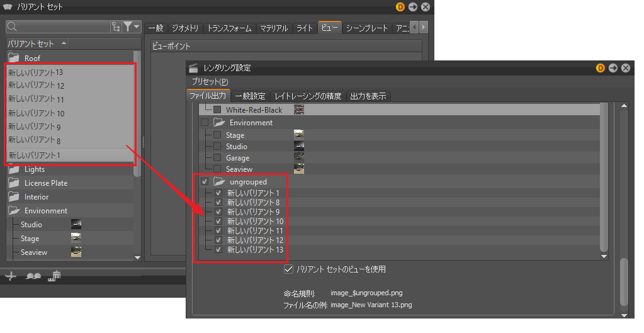This screenshot has height=333, width=644.
Task: Click the arrow icon in Variant Sets title bar
Action: tap(413, 7)
